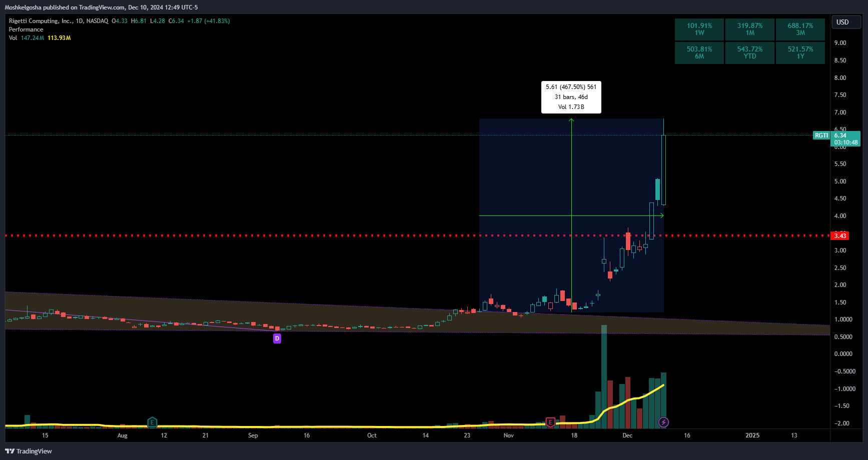Click the YTD performance cell showing 543.72%

point(749,52)
